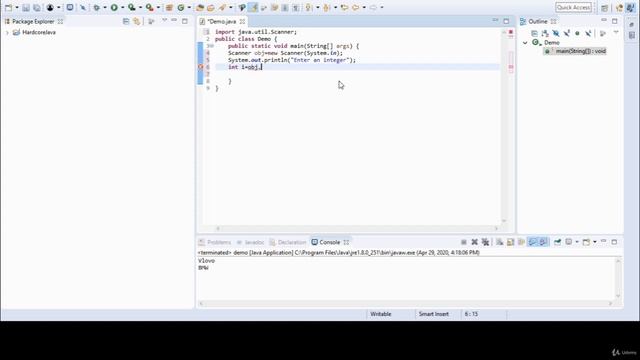Expand the Hardcorelava project tree node

pos(7,32)
